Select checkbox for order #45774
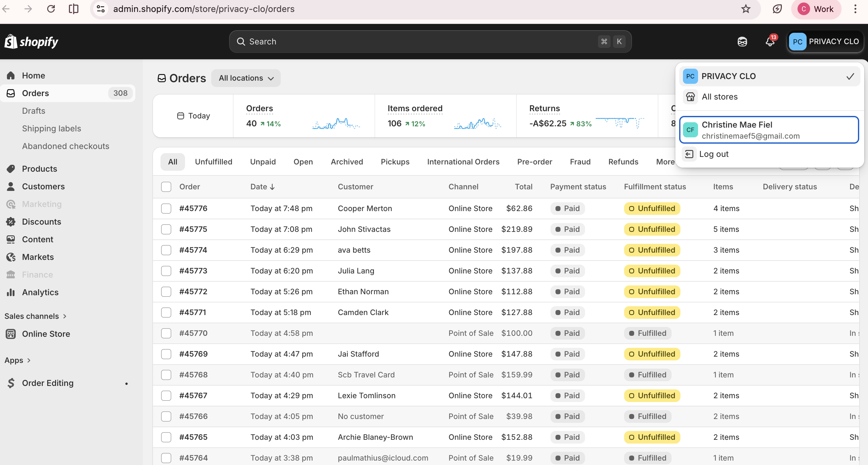 coord(166,250)
